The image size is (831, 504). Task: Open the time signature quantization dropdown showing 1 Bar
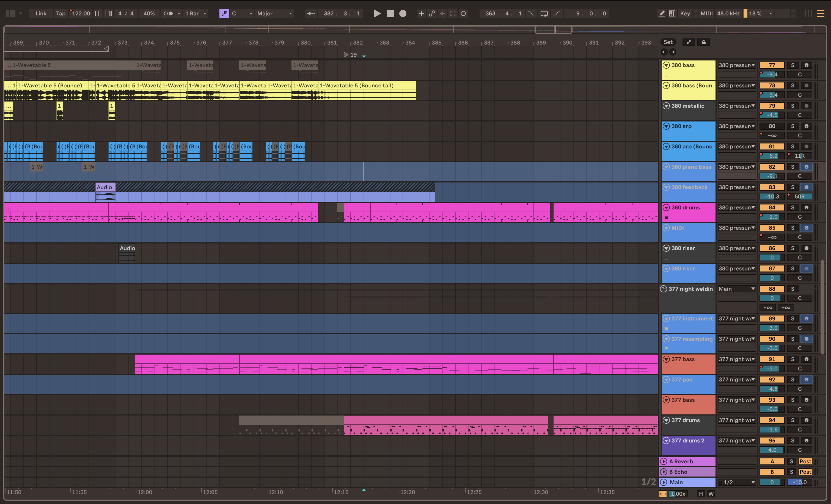pyautogui.click(x=196, y=13)
